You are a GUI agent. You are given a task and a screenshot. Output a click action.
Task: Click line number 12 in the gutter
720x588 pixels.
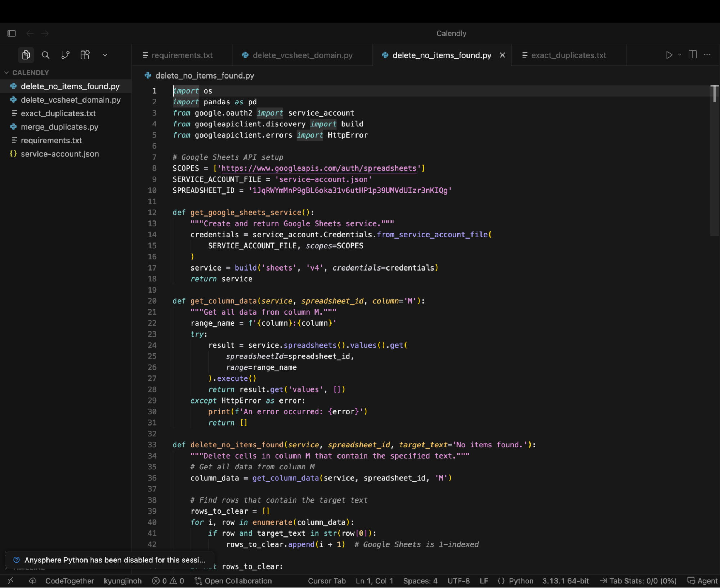point(152,213)
